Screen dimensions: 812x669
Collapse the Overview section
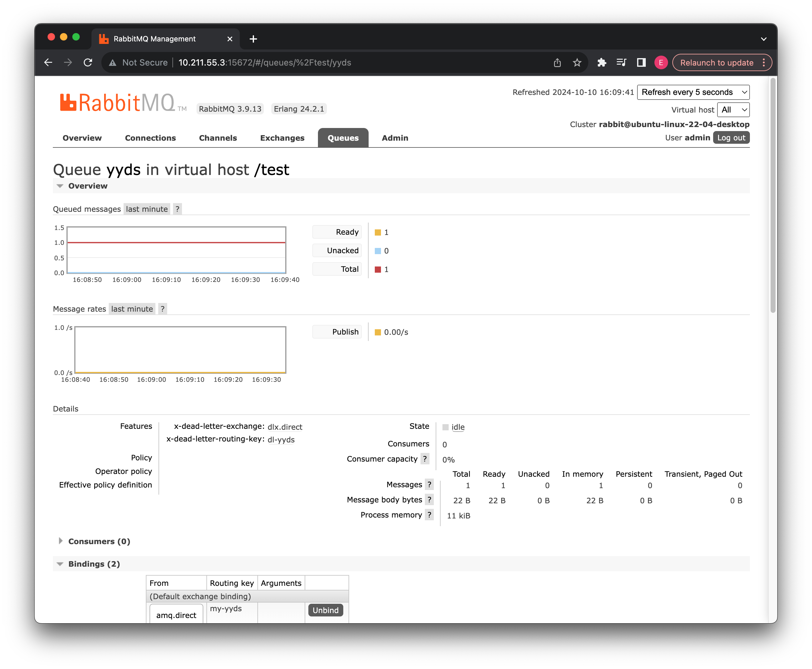click(x=87, y=186)
